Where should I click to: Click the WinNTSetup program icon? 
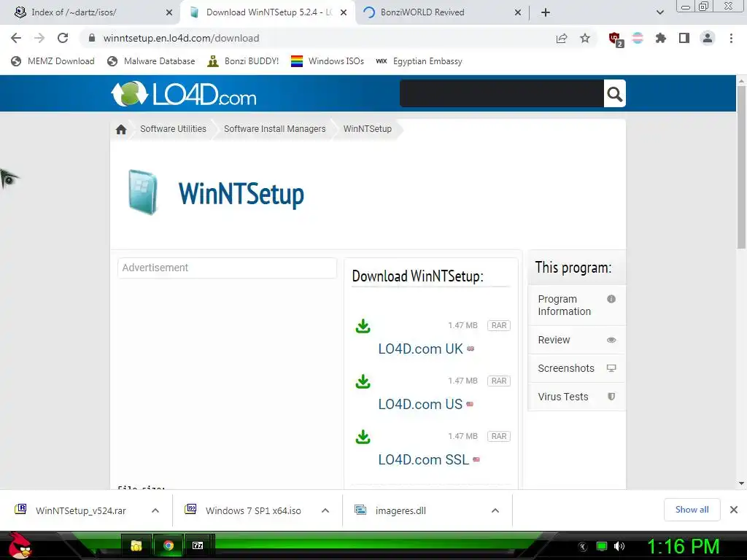pyautogui.click(x=142, y=192)
